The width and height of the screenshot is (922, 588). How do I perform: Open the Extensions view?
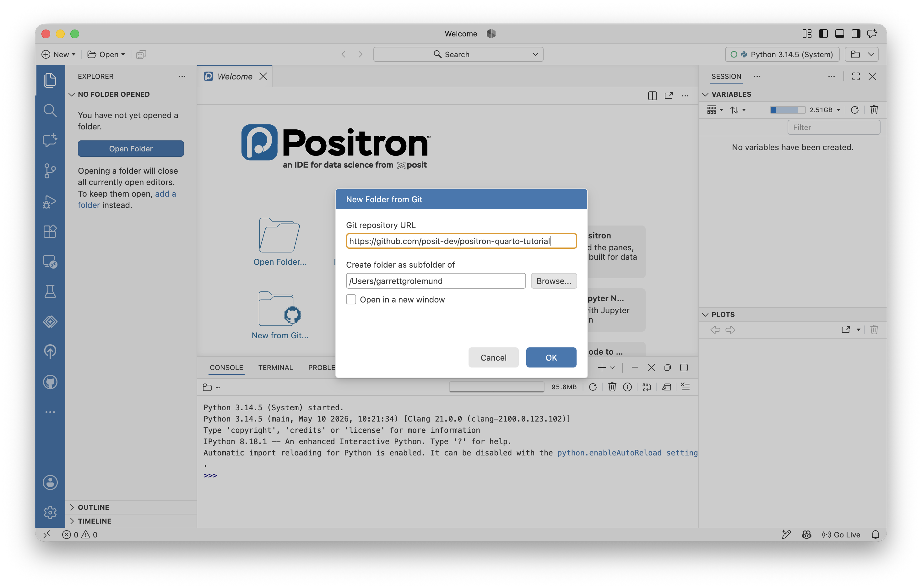click(x=50, y=231)
